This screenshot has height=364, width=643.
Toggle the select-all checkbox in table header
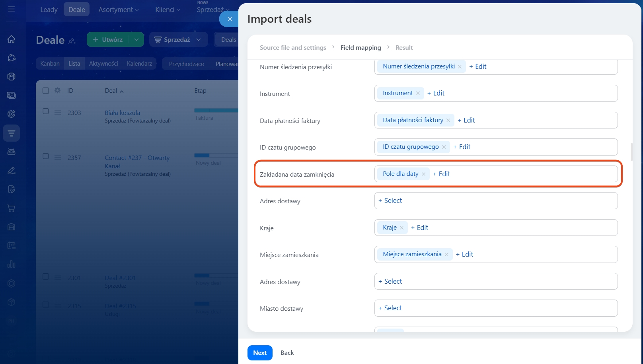pyautogui.click(x=46, y=90)
